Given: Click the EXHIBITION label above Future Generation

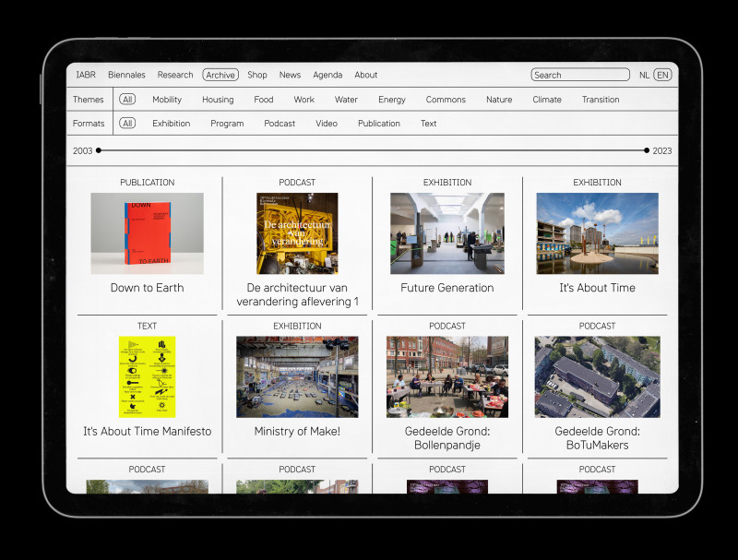Looking at the screenshot, I should (x=447, y=183).
